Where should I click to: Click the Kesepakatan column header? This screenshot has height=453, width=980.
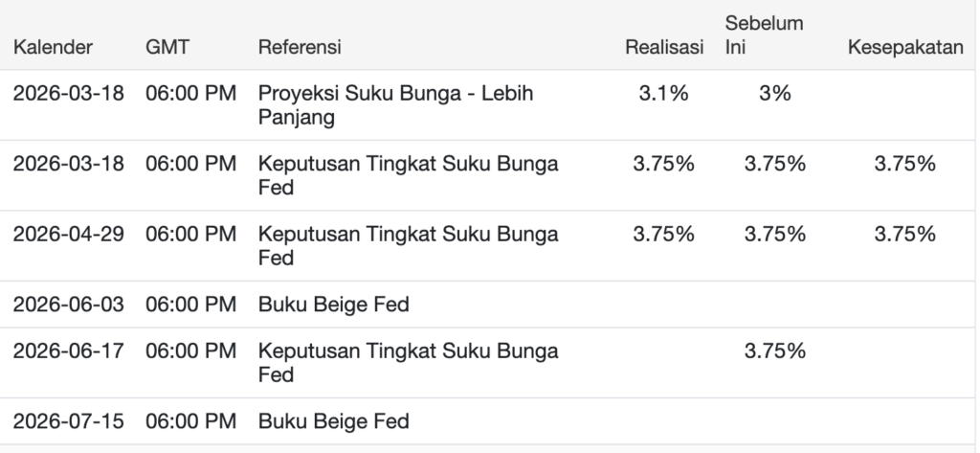(905, 47)
